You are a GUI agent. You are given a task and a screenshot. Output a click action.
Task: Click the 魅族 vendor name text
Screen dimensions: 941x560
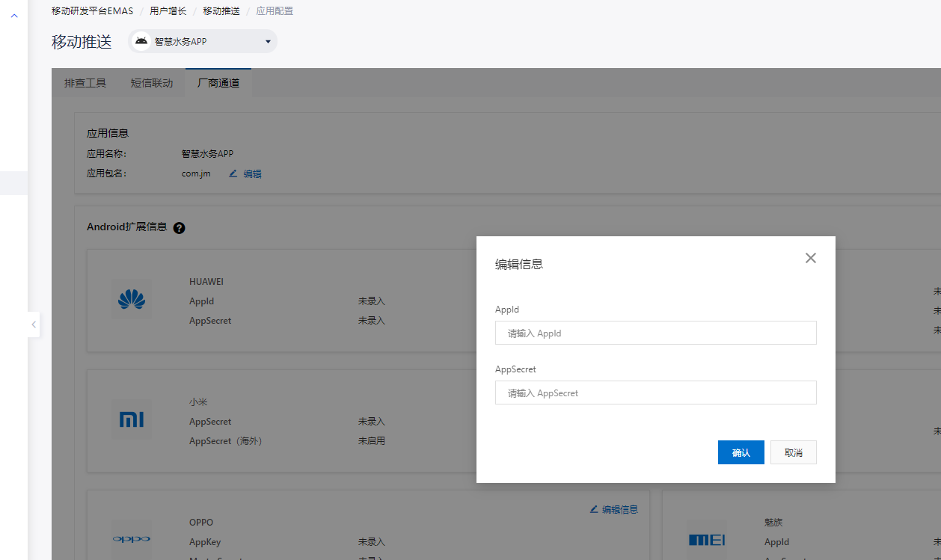773,523
